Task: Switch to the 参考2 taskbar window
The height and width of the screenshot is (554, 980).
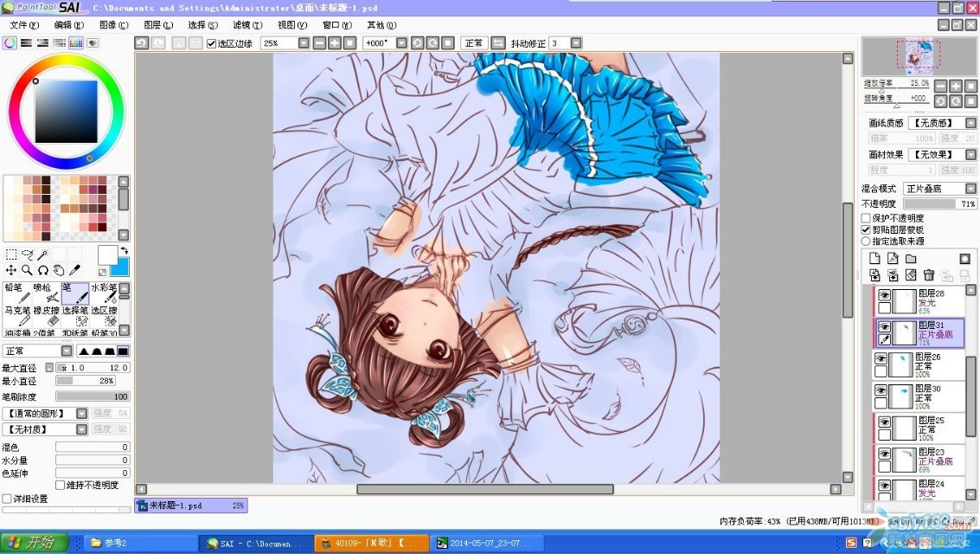Action: (139, 543)
